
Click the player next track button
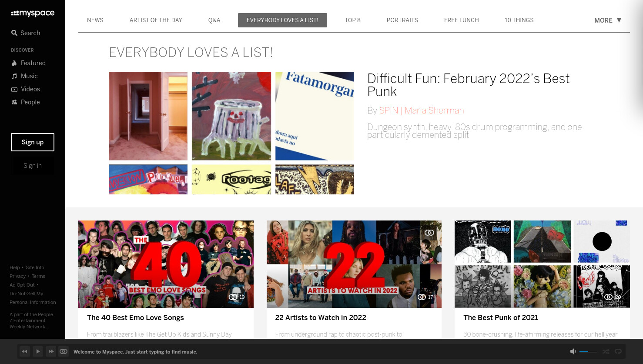click(51, 351)
